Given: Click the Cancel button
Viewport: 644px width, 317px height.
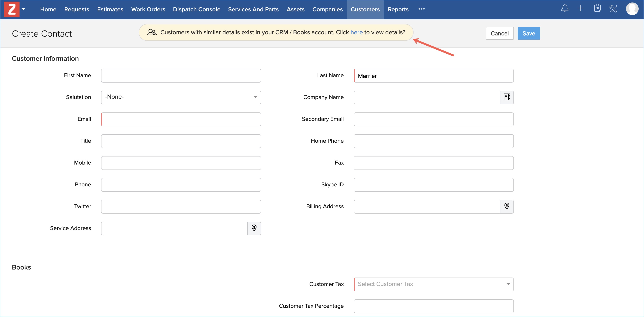Looking at the screenshot, I should pos(499,34).
